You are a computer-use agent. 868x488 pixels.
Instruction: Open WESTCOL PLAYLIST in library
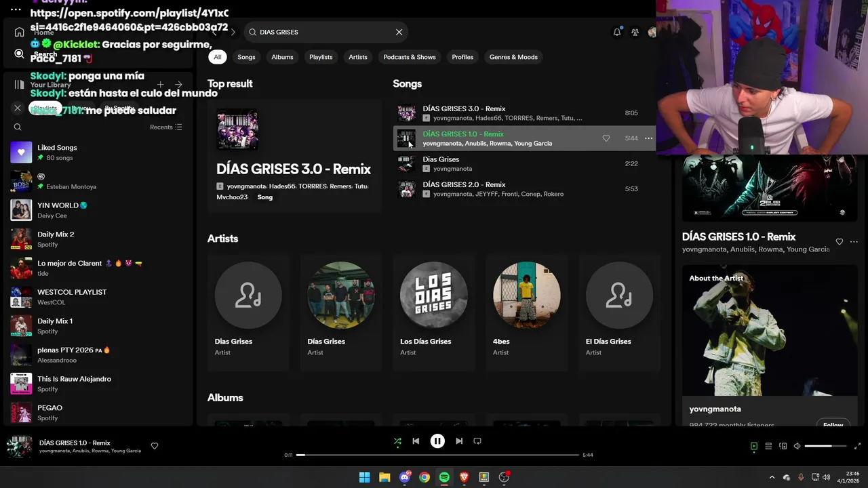(x=98, y=297)
